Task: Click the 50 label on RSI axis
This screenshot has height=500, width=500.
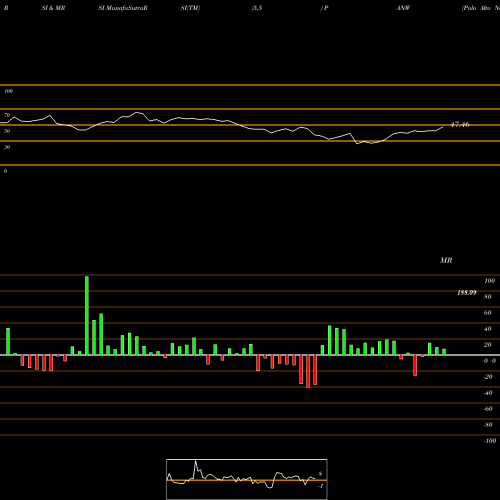Action: click(x=7, y=131)
